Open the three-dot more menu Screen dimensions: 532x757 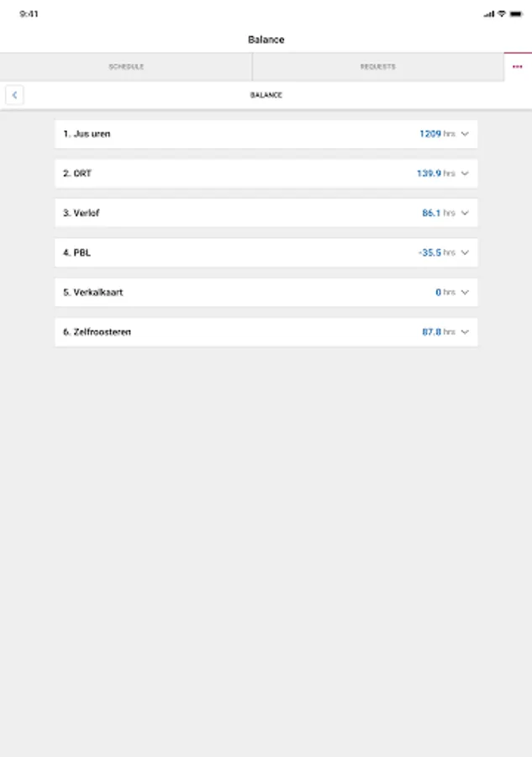point(517,66)
